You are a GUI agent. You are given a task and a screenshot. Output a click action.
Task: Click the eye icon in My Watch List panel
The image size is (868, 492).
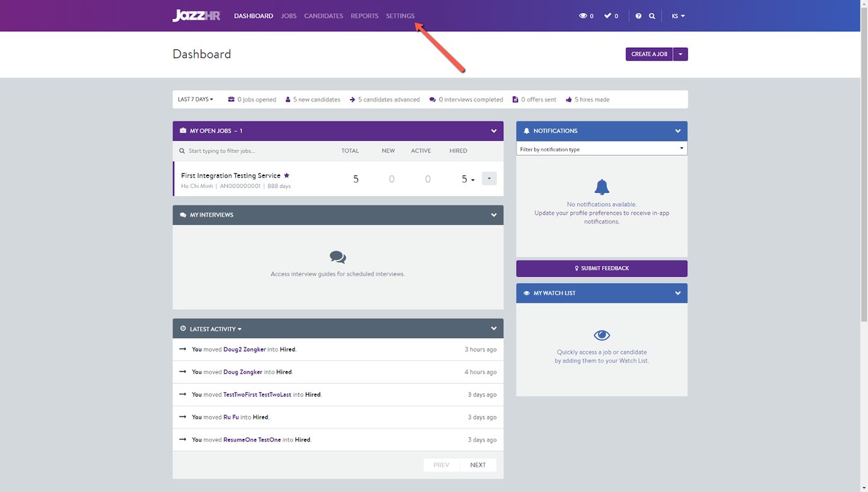602,335
